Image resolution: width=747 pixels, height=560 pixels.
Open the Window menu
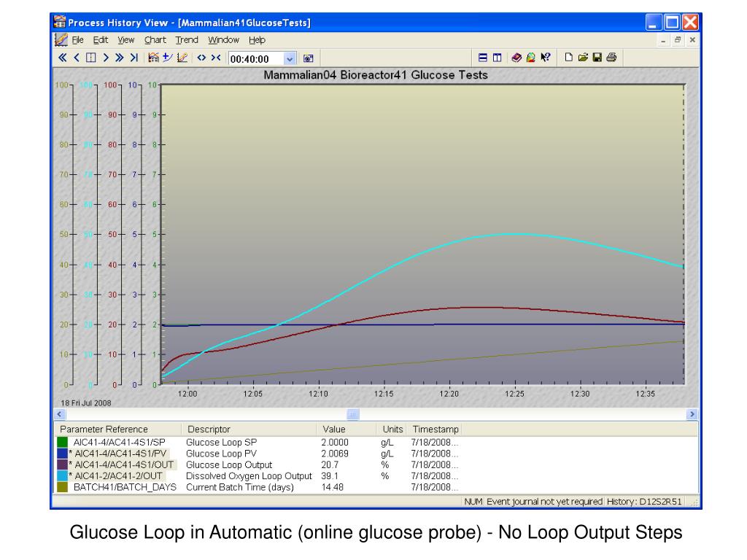click(x=223, y=40)
